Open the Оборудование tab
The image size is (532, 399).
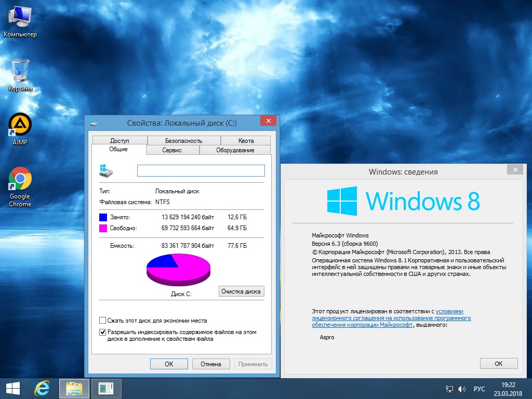(235, 150)
